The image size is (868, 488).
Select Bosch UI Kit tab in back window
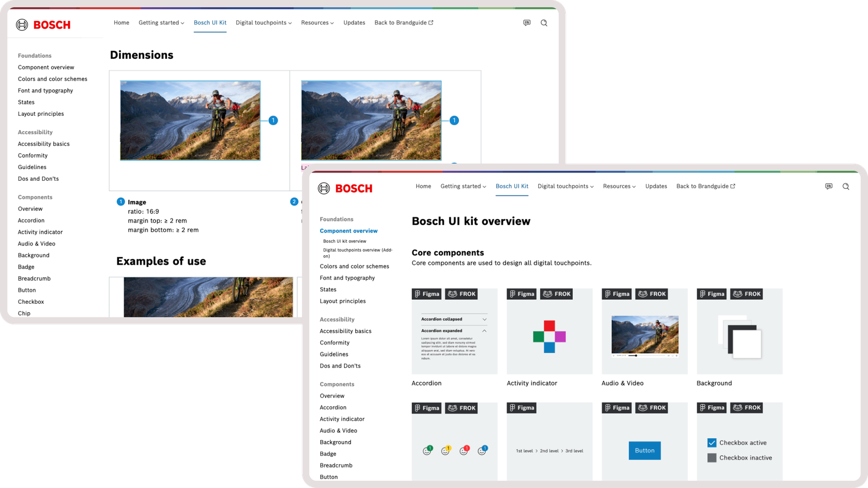click(210, 23)
